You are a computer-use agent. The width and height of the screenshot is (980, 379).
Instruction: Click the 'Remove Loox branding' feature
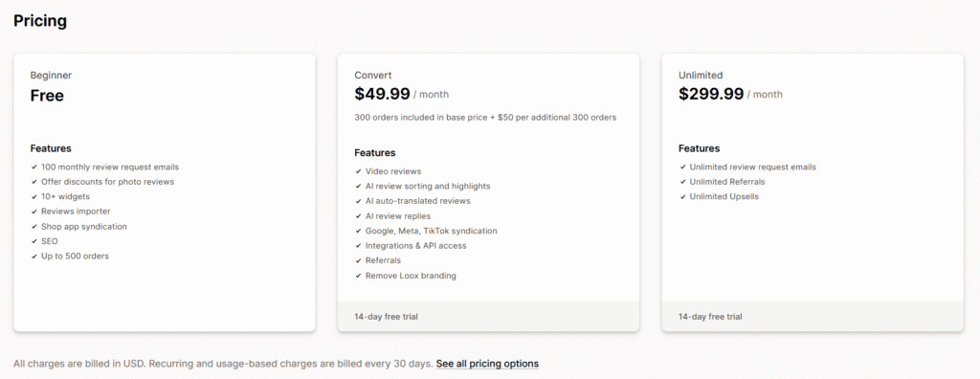coord(411,276)
